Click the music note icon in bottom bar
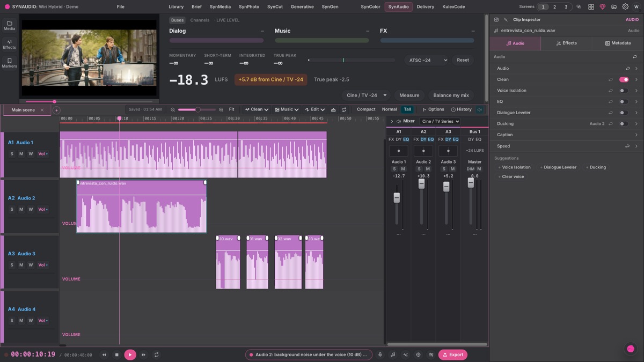This screenshot has height=362, width=644. 393,354
